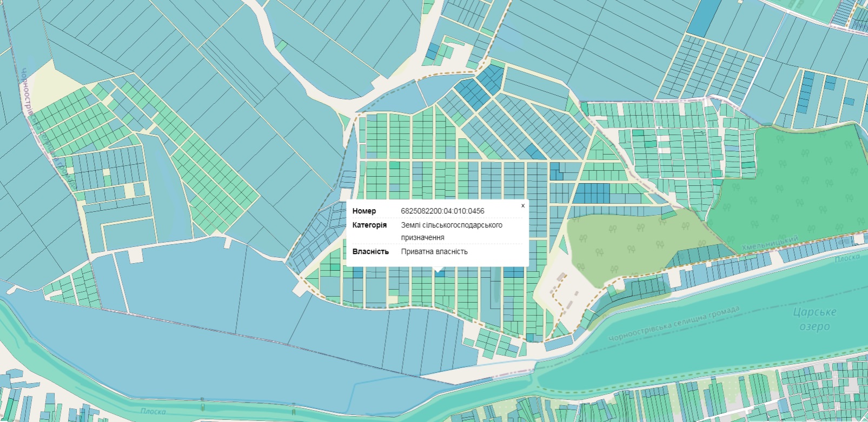Click Землі сільськогосподарського призначення text
The width and height of the screenshot is (868, 422).
tap(451, 231)
